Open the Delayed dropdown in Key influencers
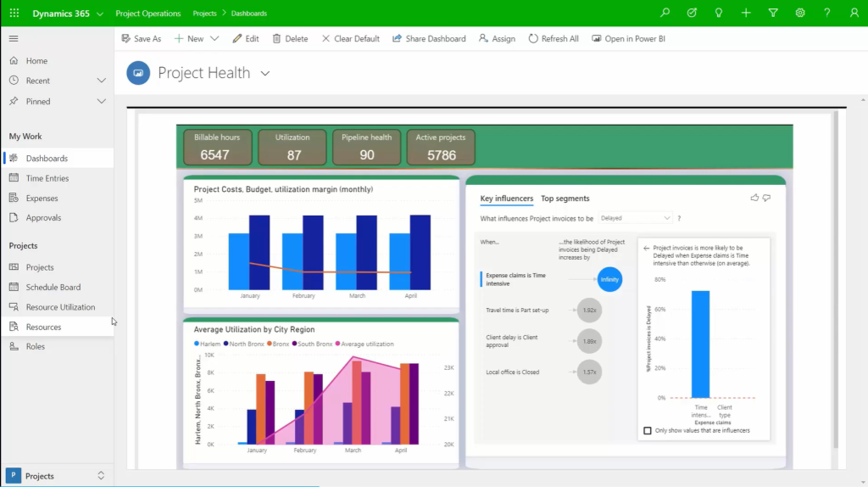868x487 pixels. 635,218
